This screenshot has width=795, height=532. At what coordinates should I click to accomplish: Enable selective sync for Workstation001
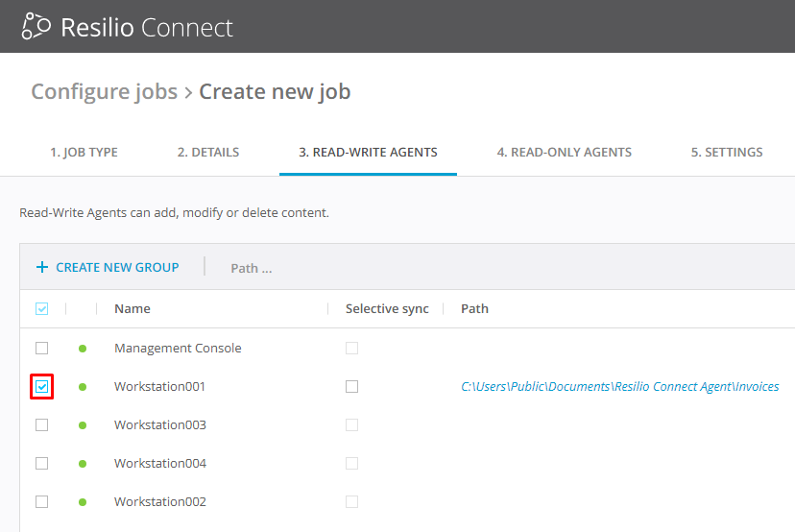click(x=351, y=386)
